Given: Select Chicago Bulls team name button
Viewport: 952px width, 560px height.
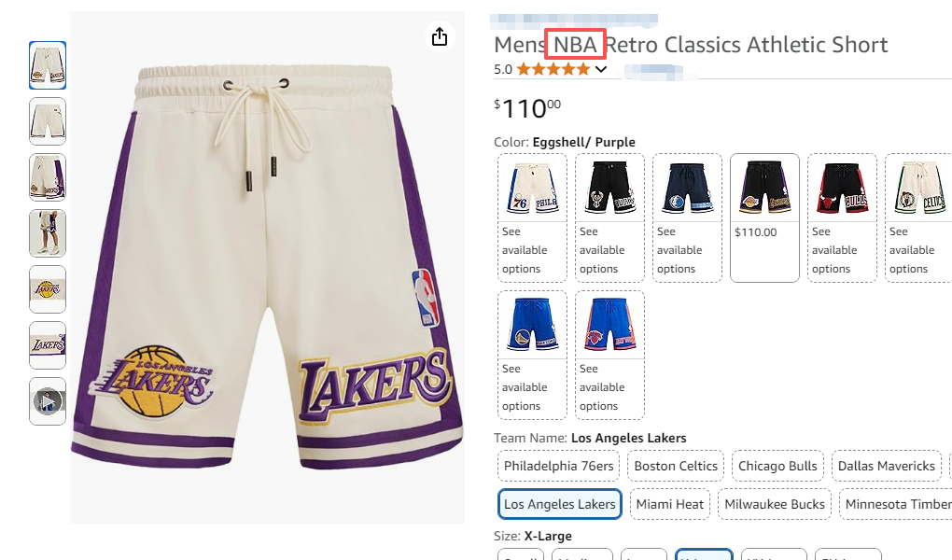Looking at the screenshot, I should [777, 466].
